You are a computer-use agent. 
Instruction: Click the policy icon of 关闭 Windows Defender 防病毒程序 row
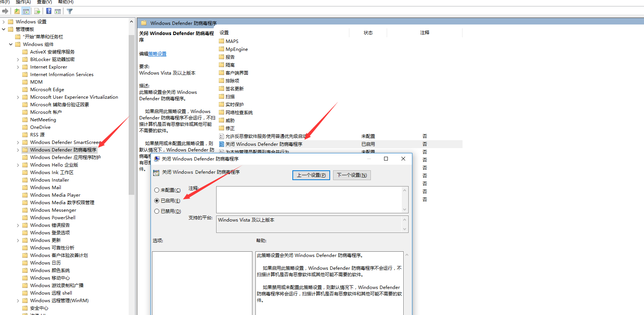click(x=222, y=144)
